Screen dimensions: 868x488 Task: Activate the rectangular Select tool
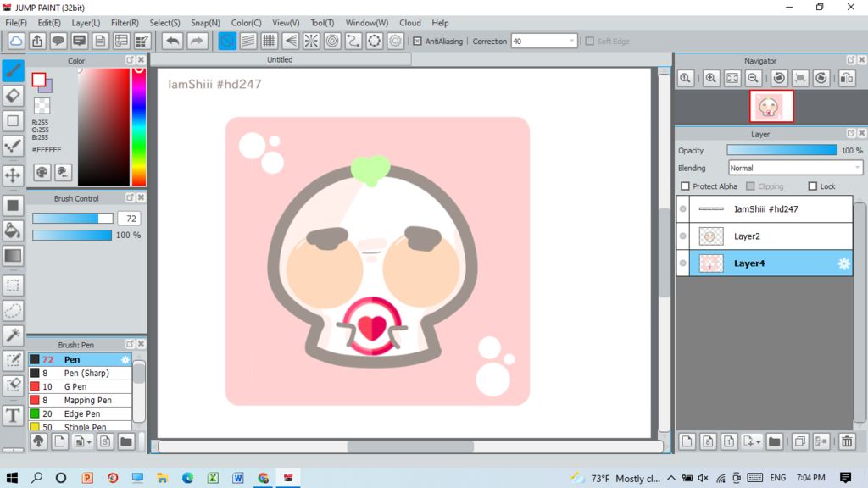[14, 286]
